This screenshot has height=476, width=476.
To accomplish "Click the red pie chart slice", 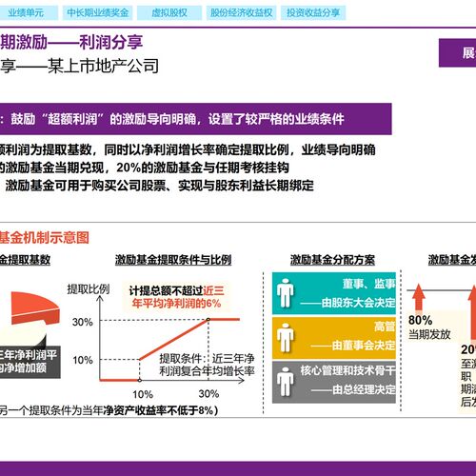I will pyautogui.click(x=35, y=307).
